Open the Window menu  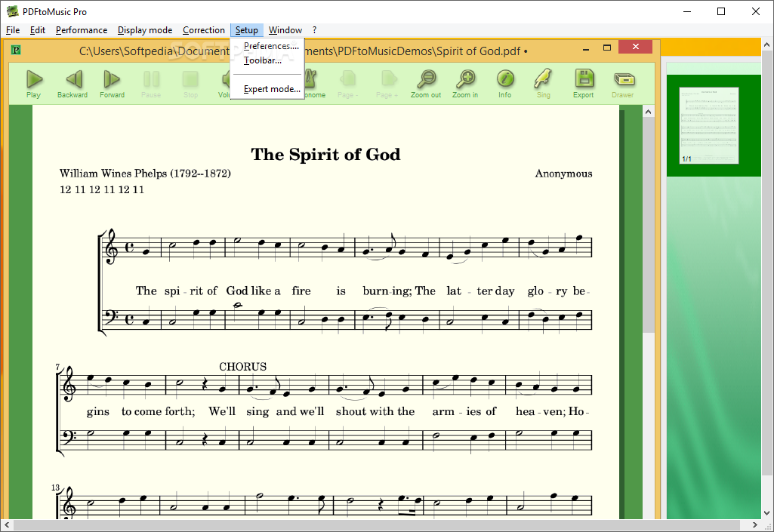coord(285,30)
